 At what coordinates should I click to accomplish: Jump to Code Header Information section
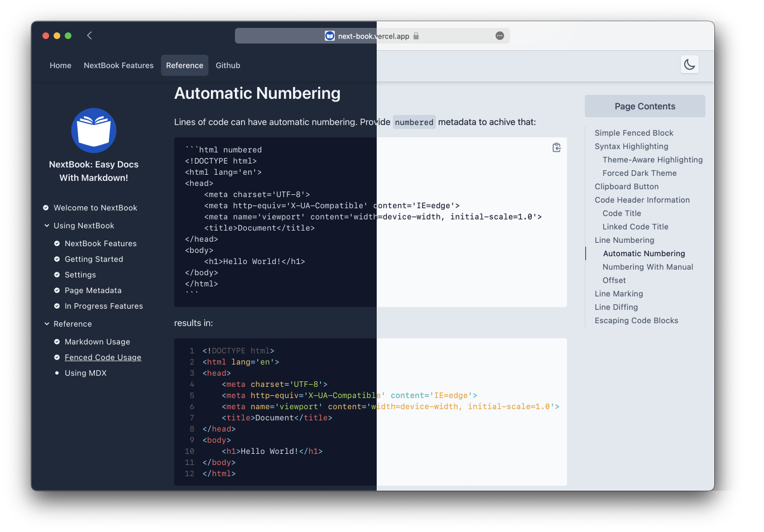point(642,200)
